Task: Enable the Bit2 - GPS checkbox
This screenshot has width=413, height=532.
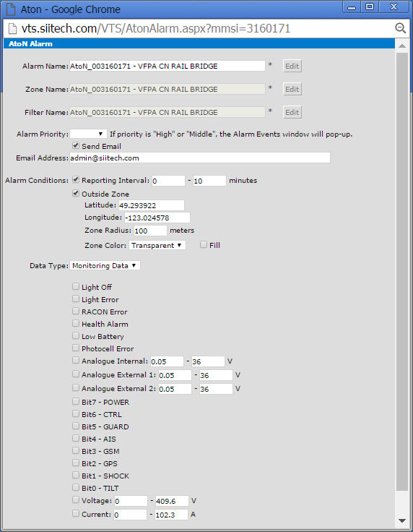Action: coord(76,463)
